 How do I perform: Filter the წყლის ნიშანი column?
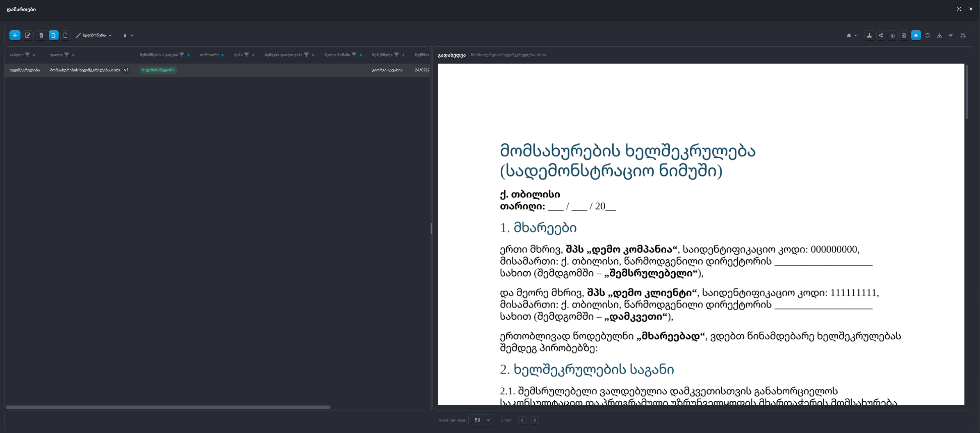click(354, 55)
